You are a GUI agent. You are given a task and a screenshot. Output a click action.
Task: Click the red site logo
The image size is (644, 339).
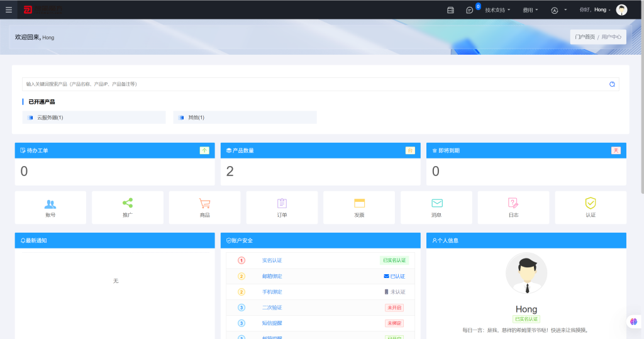(x=43, y=9)
